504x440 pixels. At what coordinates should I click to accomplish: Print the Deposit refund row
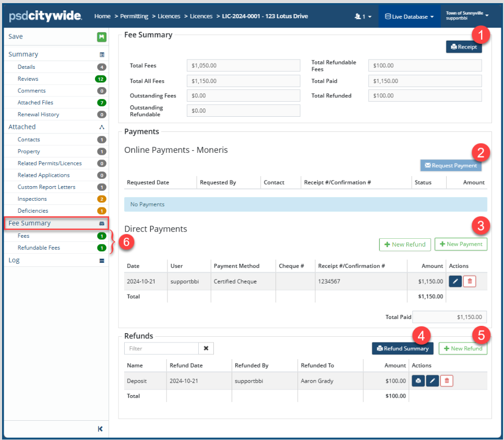point(418,381)
